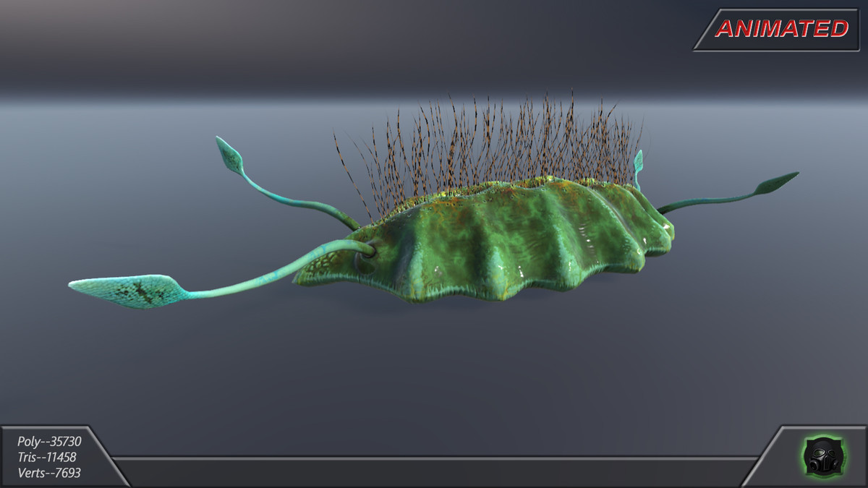The width and height of the screenshot is (868, 488).
Task: Select the Tris--11458 count text
Action: (x=46, y=457)
